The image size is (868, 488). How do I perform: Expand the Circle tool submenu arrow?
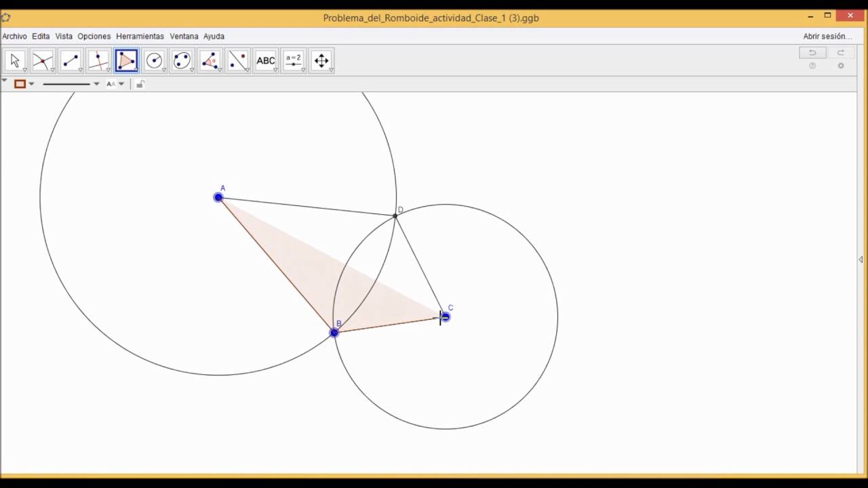click(x=163, y=70)
